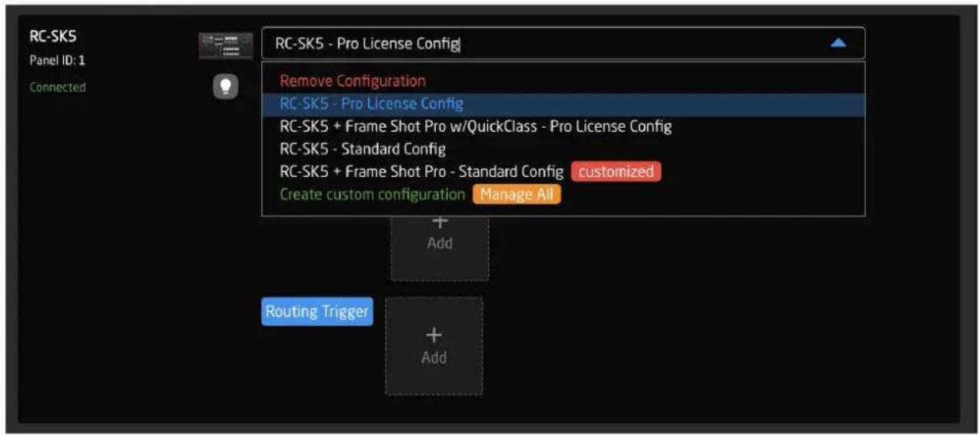980x435 pixels.
Task: Add item next to Routing Trigger
Action: [434, 346]
